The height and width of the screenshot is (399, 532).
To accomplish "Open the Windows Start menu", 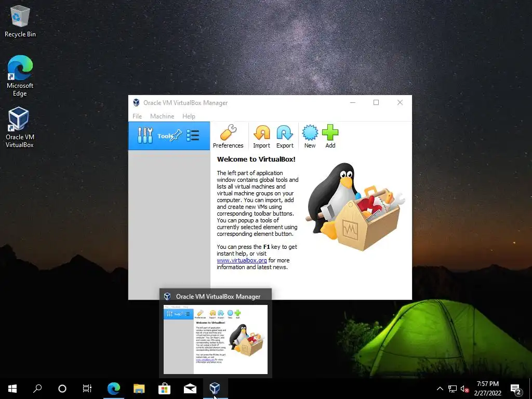I will (x=12, y=388).
